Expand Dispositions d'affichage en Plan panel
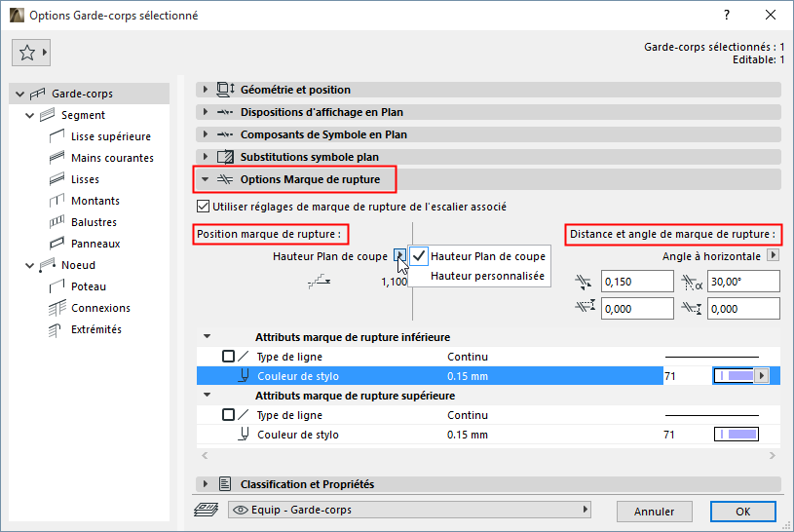Screen dimensions: 794x532 click(206, 112)
